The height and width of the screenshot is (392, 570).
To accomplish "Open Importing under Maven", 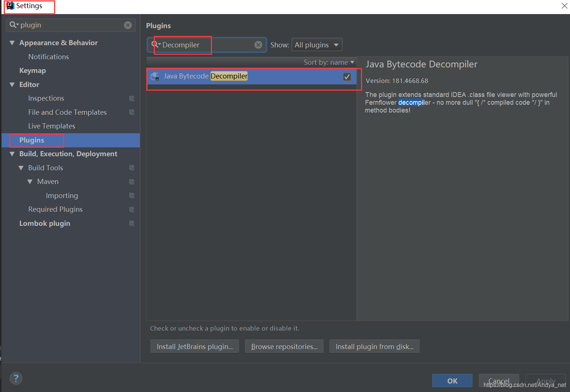I will pyautogui.click(x=62, y=195).
